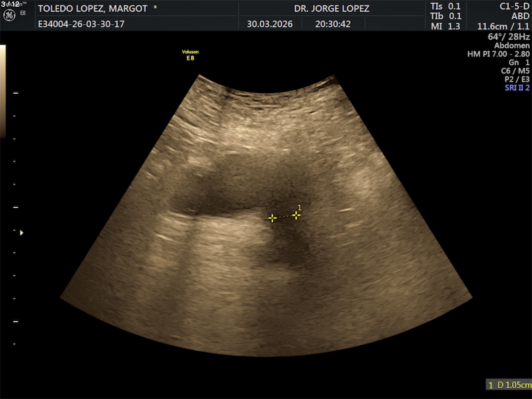
Task: Click the 3 / 12 image counter
Action: (10, 4)
